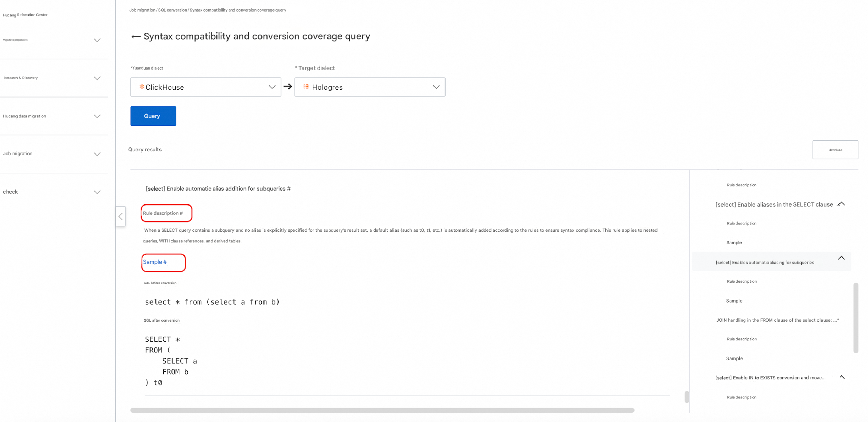Click the horizontal scrollbar under query results

(x=382, y=410)
